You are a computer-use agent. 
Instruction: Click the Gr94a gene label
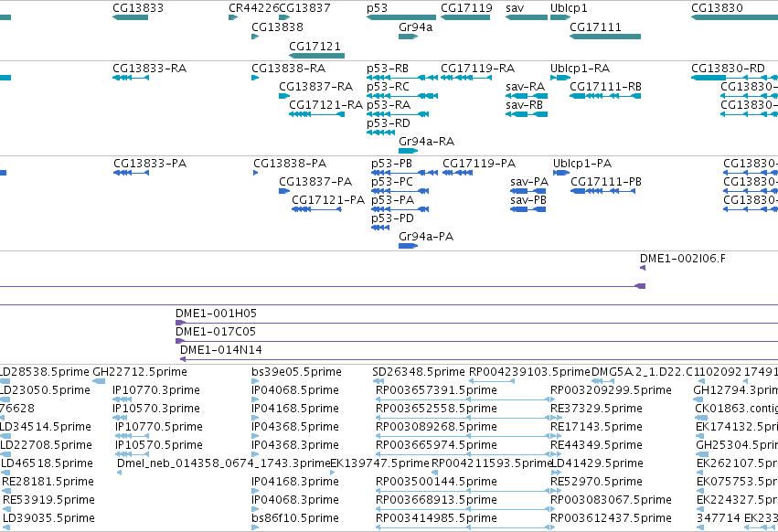tap(415, 27)
